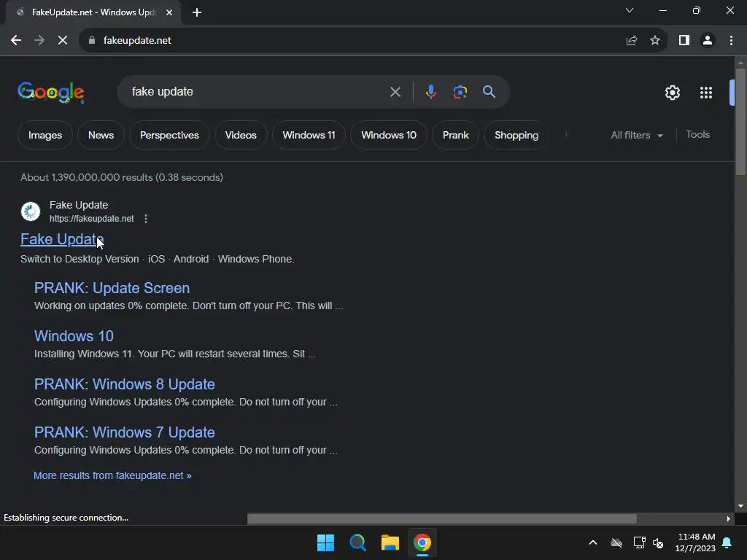
Task: Open the tab search chevron
Action: point(630,10)
